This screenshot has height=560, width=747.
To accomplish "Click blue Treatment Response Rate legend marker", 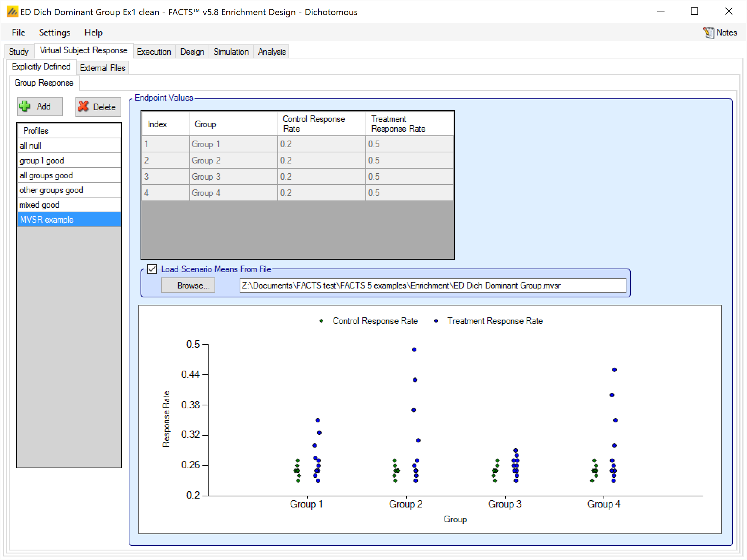I will [436, 321].
